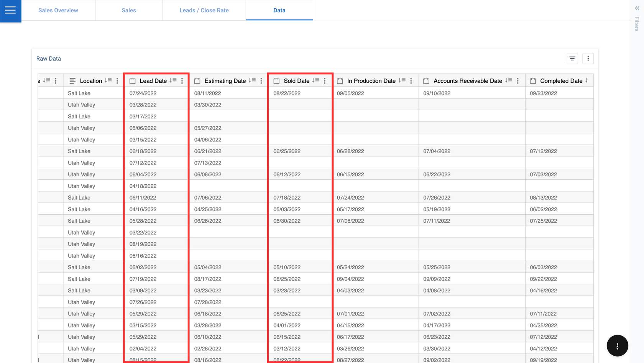
Task: Click the text field icon on Location column
Action: [x=72, y=81]
